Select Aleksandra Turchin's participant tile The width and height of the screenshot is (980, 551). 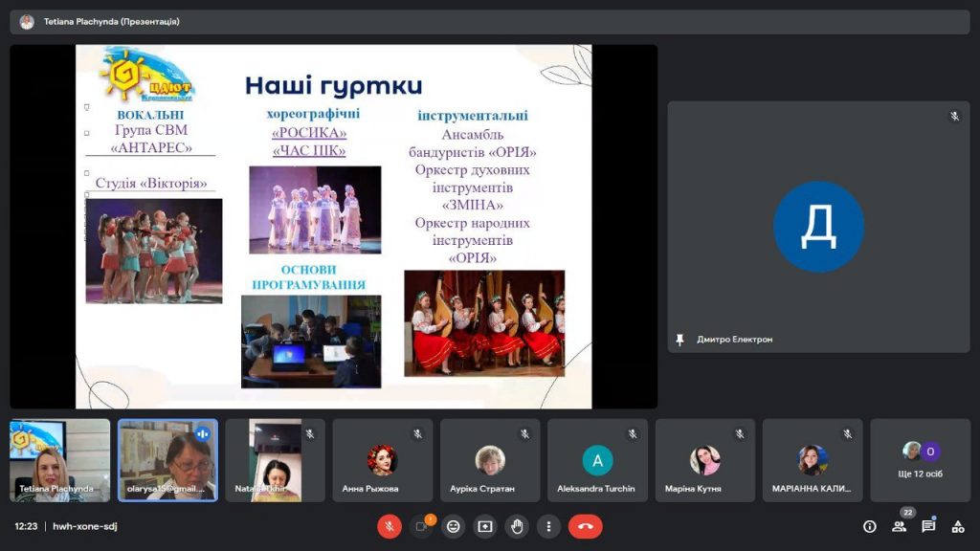(596, 460)
